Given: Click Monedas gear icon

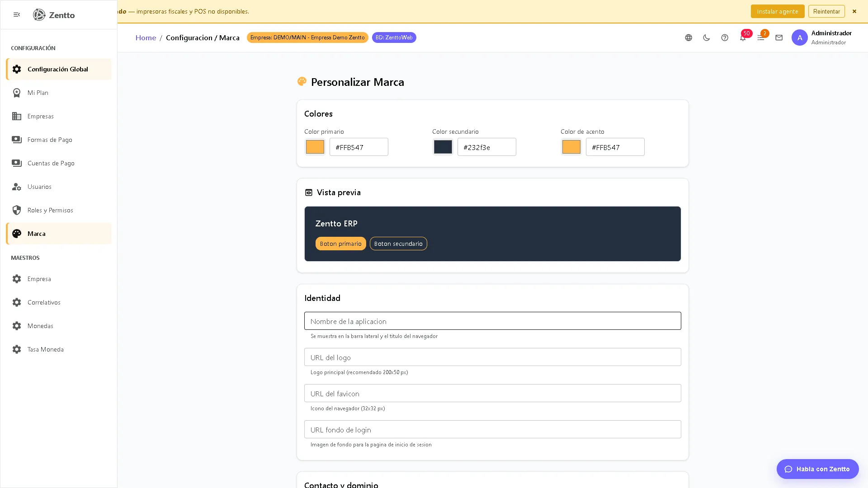Looking at the screenshot, I should coord(17,326).
